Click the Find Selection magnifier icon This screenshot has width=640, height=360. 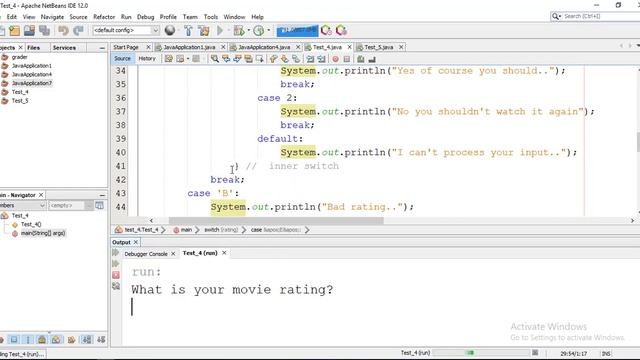[x=214, y=59]
